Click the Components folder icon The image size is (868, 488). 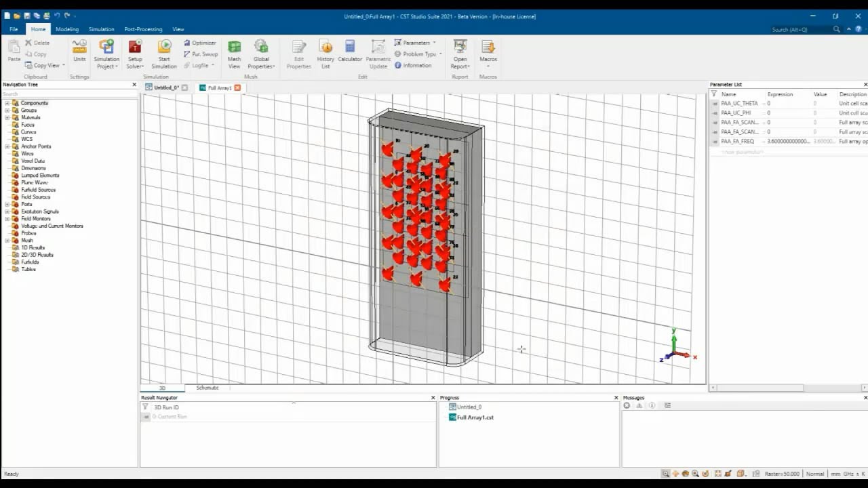pos(15,103)
